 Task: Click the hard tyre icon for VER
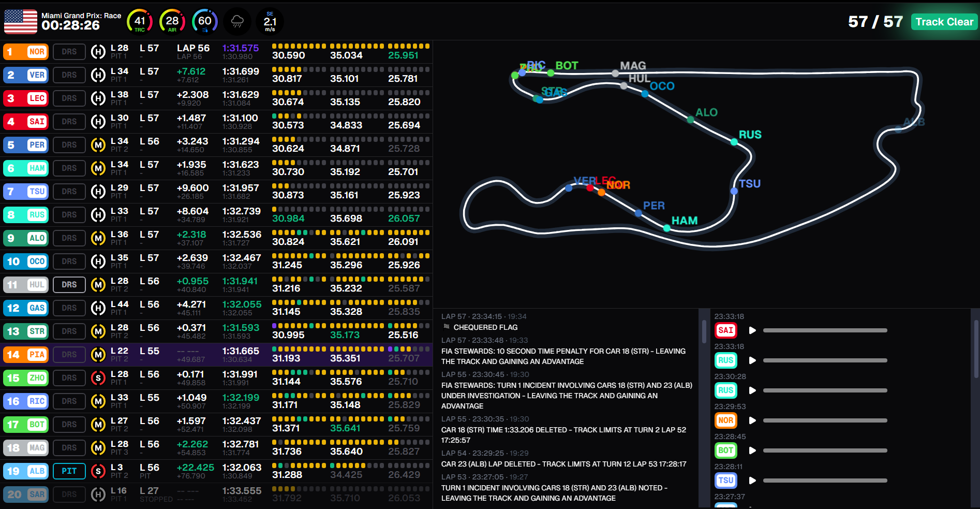click(98, 75)
